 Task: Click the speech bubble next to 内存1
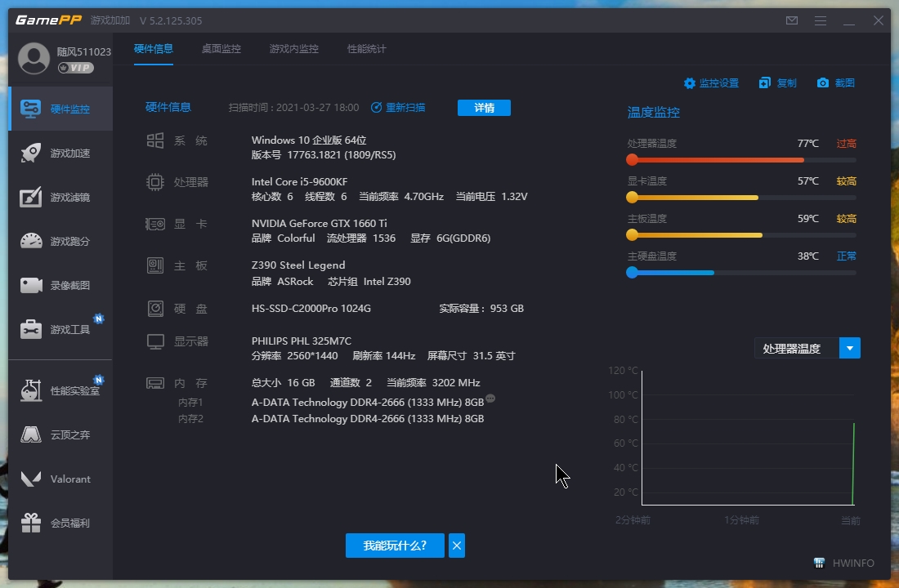[490, 399]
